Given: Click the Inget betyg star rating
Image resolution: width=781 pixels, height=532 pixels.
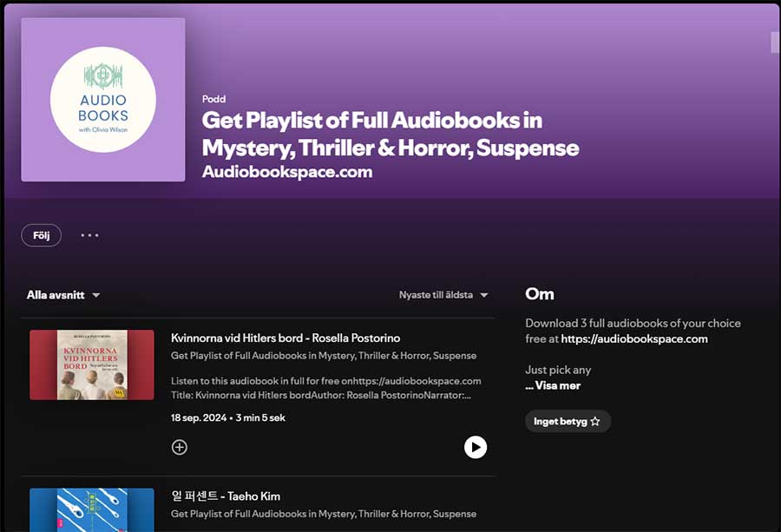Looking at the screenshot, I should click(x=568, y=422).
